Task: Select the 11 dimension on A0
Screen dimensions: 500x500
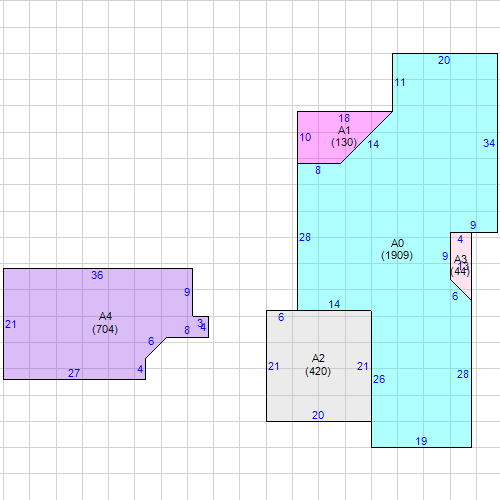Action: click(400, 82)
